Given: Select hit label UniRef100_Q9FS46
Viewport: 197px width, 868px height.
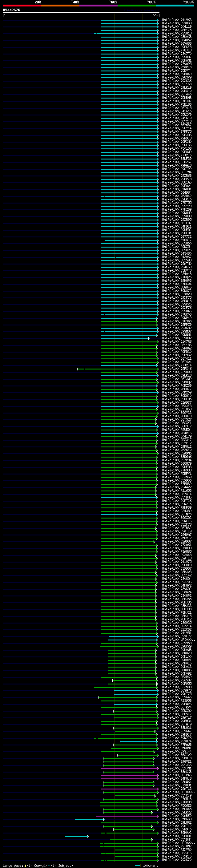Looking at the screenshot, I should click(176, 369).
